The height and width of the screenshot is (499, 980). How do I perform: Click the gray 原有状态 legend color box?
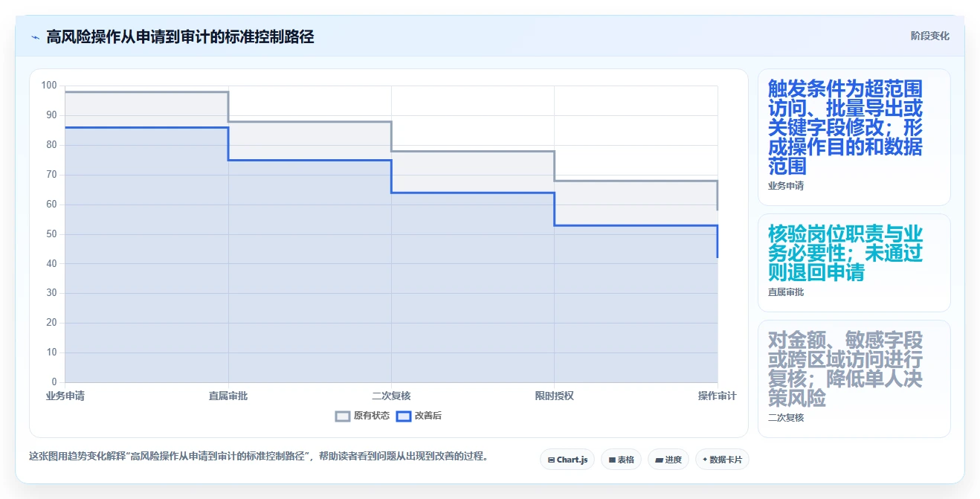pos(343,416)
